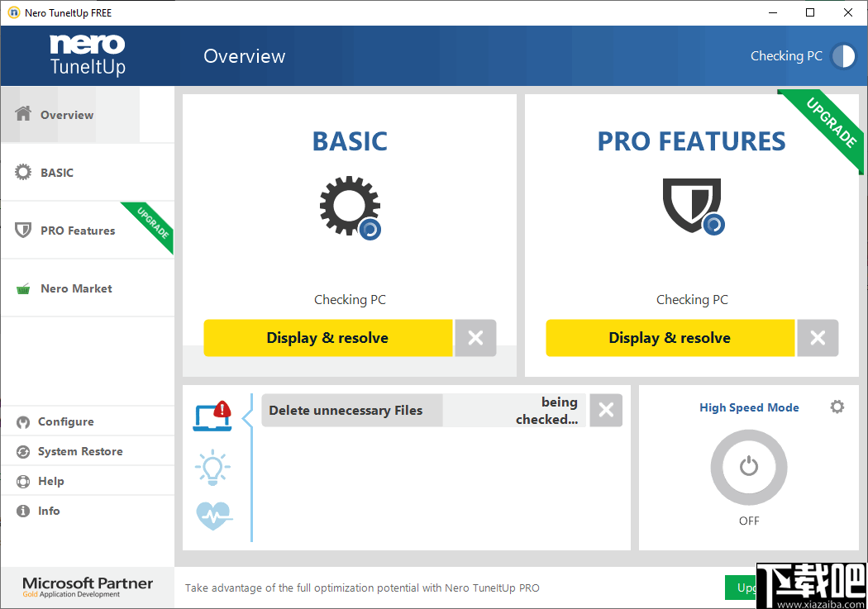Click the green Upgrade button at bottom
The height and width of the screenshot is (609, 868).
742,588
